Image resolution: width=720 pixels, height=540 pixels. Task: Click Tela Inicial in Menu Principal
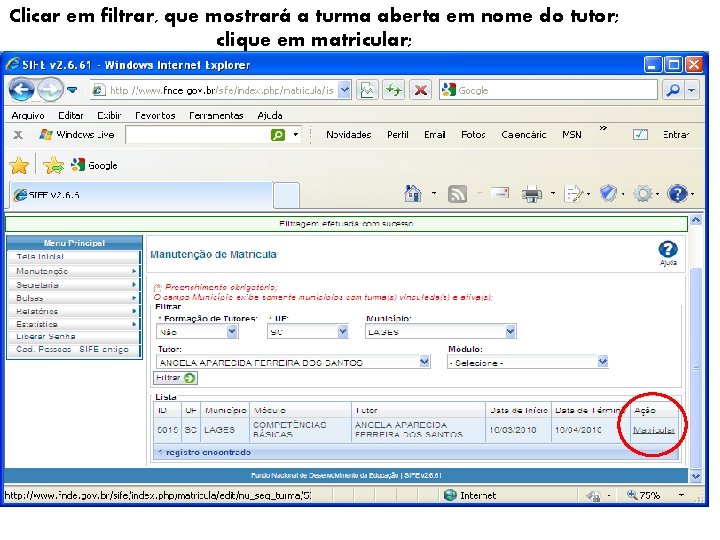[73, 257]
